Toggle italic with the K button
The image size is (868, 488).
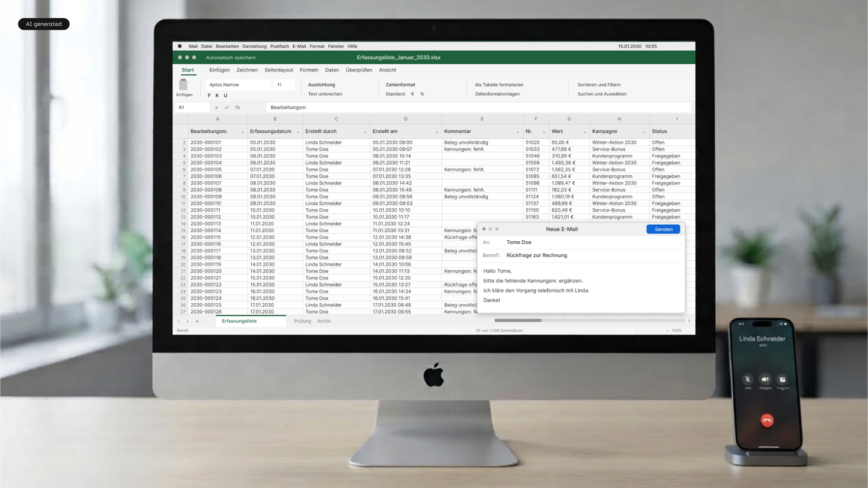pyautogui.click(x=217, y=95)
